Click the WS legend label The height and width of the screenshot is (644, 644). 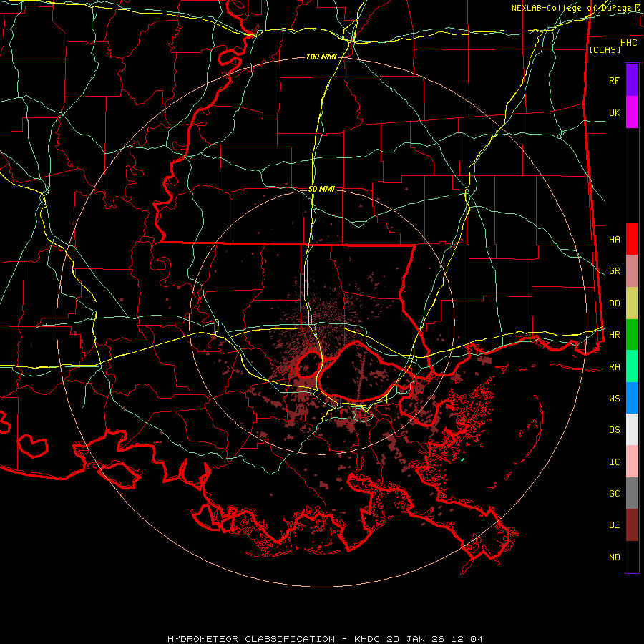tap(614, 399)
